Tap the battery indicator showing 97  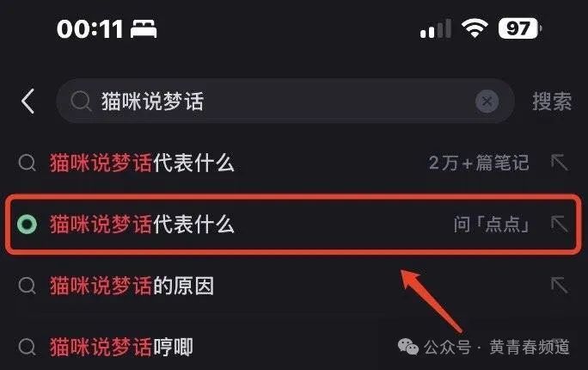pyautogui.click(x=520, y=28)
